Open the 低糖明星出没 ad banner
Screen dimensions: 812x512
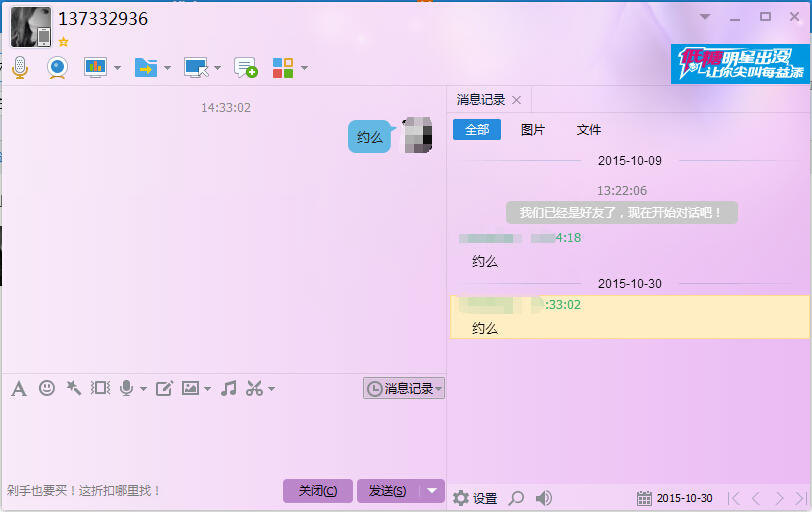[x=741, y=64]
